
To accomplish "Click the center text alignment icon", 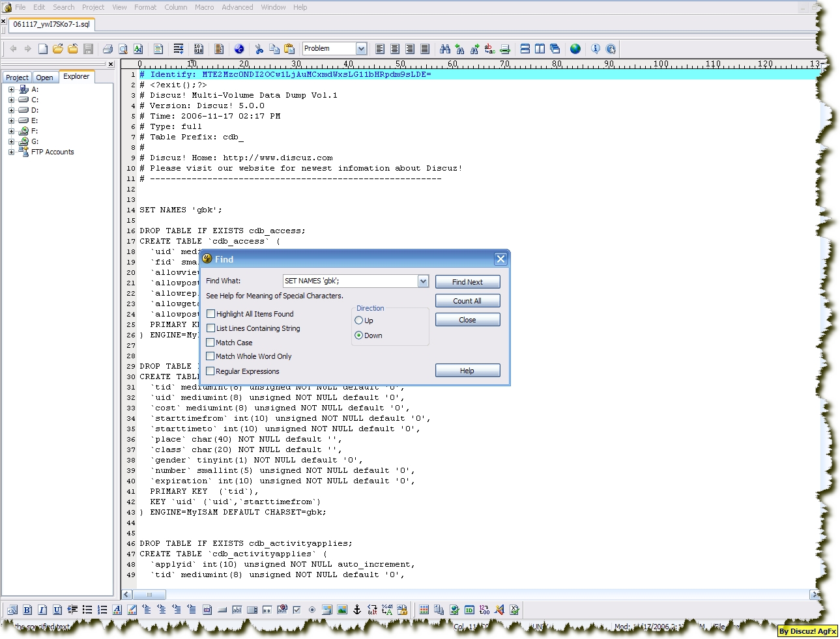I will pos(395,49).
